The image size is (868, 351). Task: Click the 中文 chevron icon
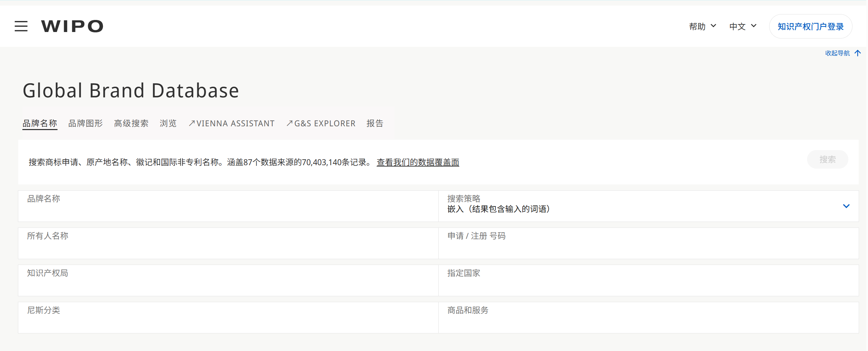click(754, 26)
